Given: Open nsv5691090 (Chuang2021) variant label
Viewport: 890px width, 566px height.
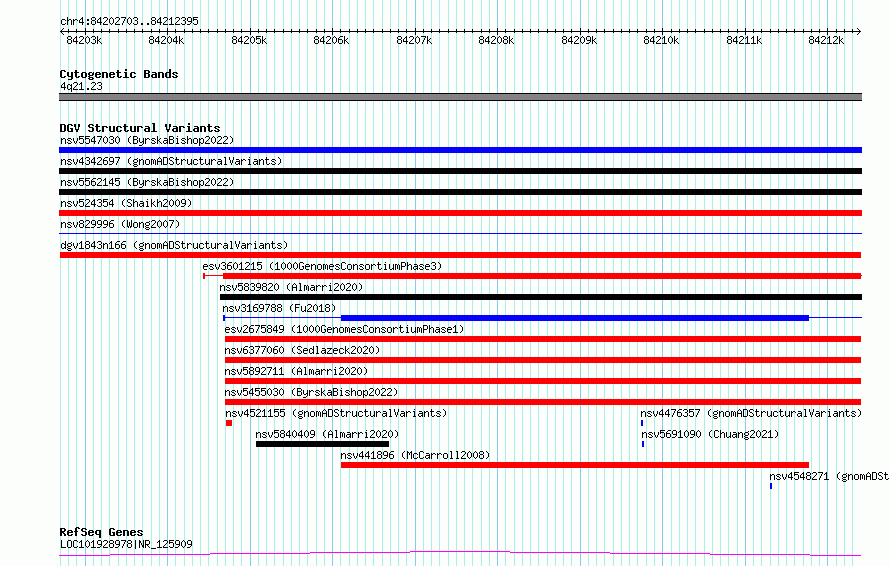Looking at the screenshot, I should [x=710, y=434].
